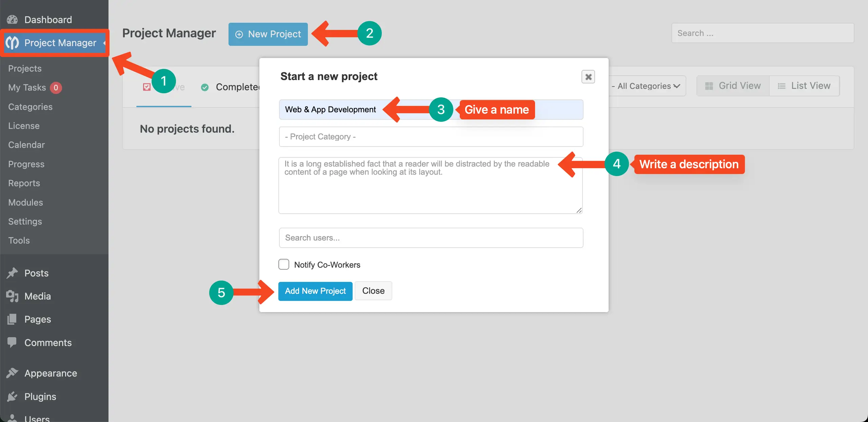Expand the All Categories filter dropdown
The image size is (868, 422).
tap(647, 86)
